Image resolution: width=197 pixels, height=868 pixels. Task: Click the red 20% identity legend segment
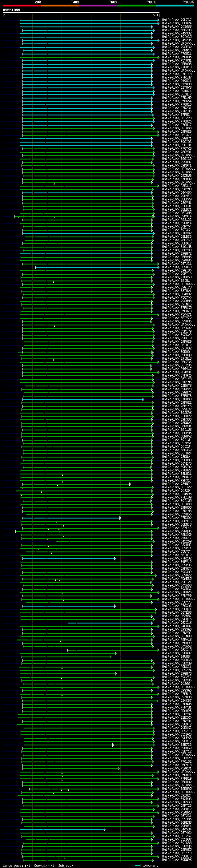pyautogui.click(x=22, y=6)
